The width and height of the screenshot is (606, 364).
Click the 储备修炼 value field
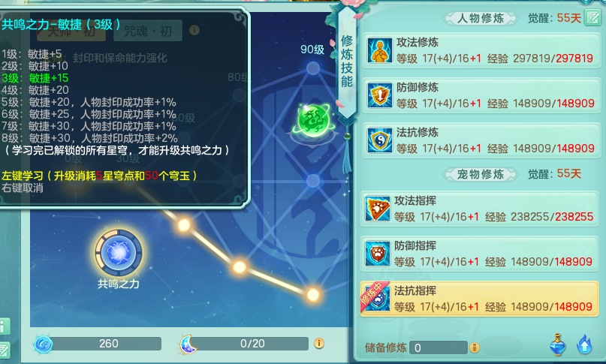(x=439, y=347)
